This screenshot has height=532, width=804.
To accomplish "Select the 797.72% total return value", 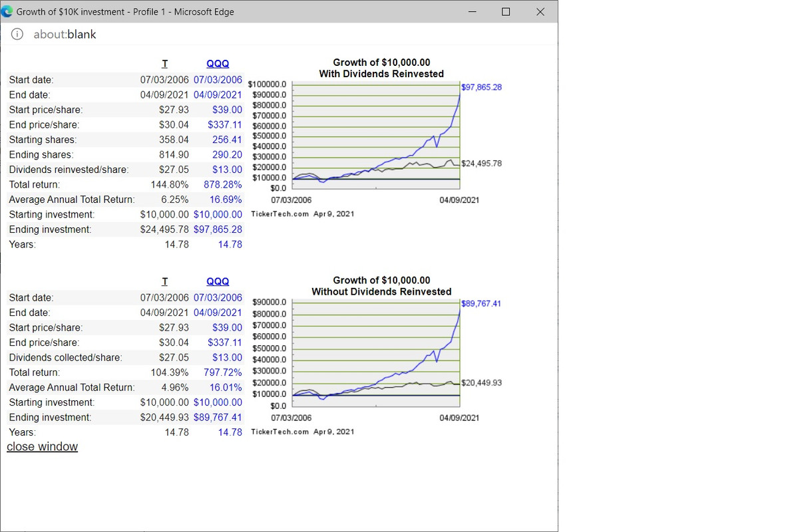I will click(x=223, y=372).
